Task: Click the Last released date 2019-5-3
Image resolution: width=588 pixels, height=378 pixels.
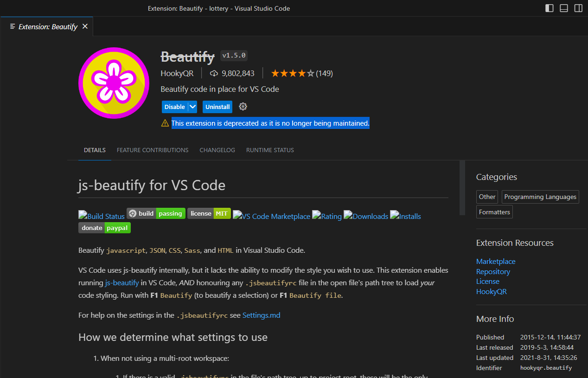Action: tap(547, 347)
